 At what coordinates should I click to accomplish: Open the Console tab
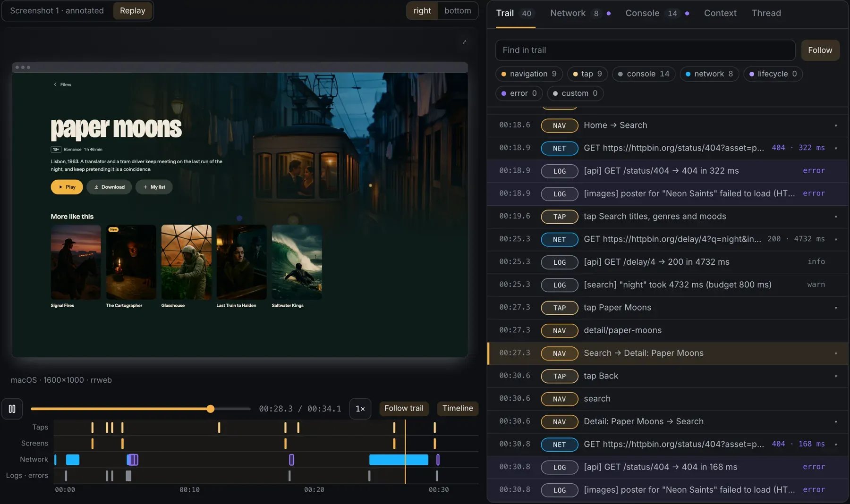tap(657, 13)
